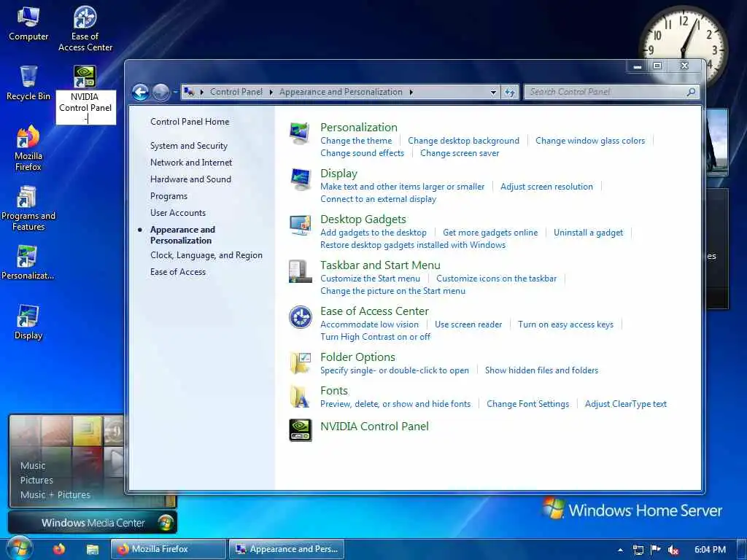
Task: Click the Forward navigation arrow button
Action: point(161,92)
